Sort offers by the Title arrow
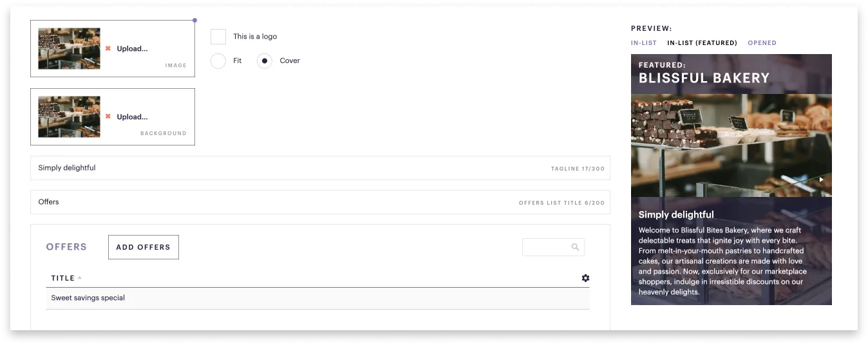Viewport: 868px width, 345px height. coord(80,278)
